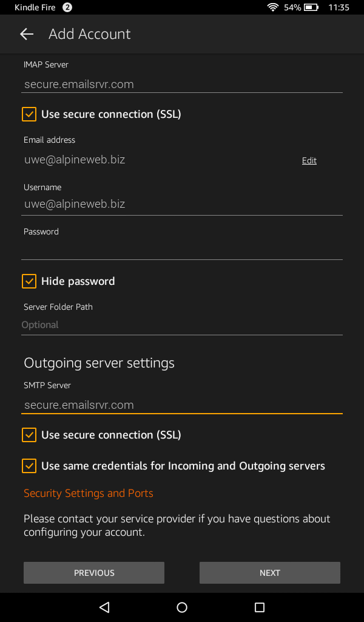Open recent apps with square icon
This screenshot has height=622, width=364.
coord(260,607)
